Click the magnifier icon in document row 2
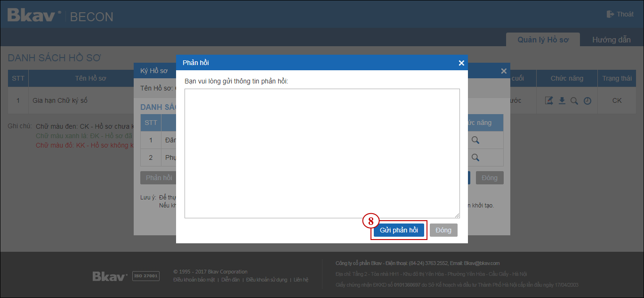 coord(475,157)
